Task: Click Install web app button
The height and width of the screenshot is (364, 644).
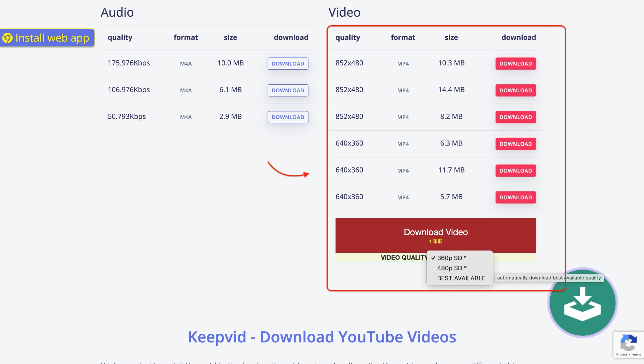Action: 47,38
